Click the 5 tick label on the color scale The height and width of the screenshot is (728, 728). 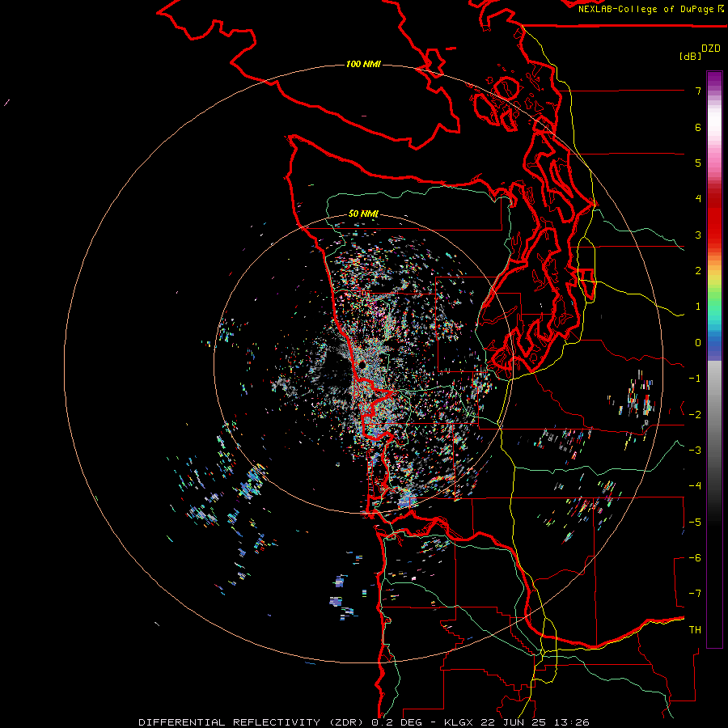click(x=698, y=163)
